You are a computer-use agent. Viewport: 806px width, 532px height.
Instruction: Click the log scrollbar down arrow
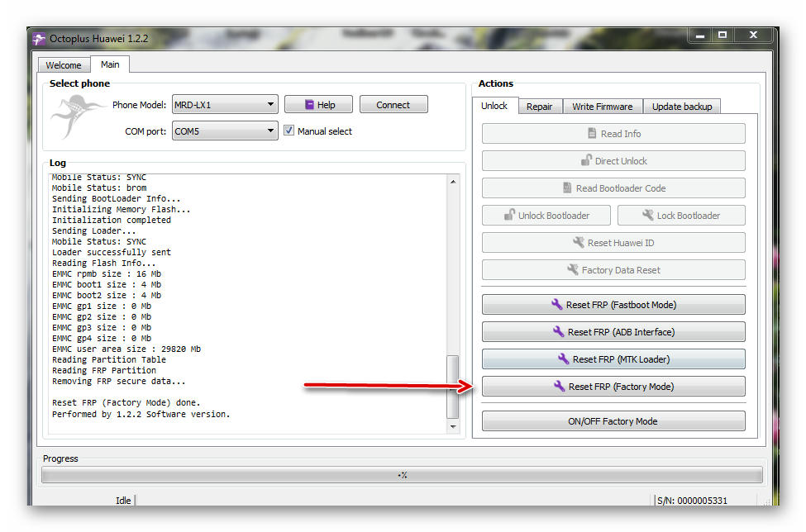pyautogui.click(x=453, y=426)
